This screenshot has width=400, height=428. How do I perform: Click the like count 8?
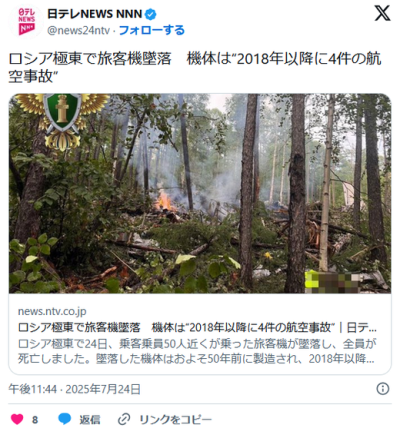point(35,419)
